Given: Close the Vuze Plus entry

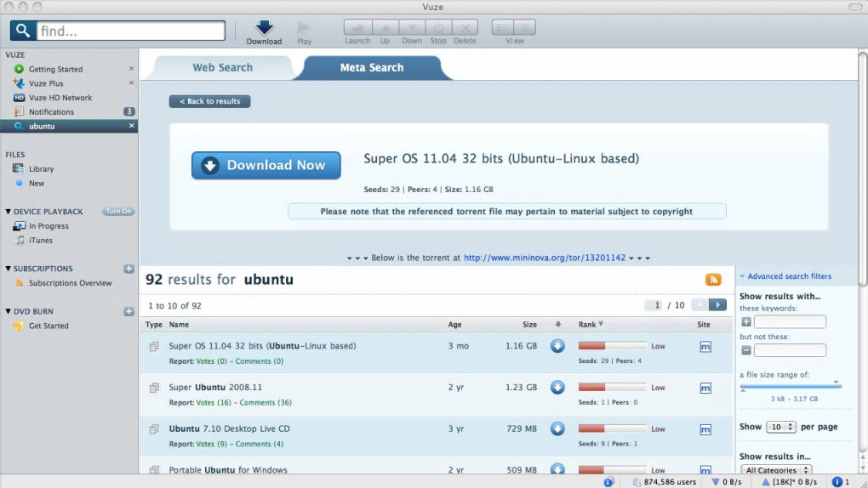Looking at the screenshot, I should point(131,83).
